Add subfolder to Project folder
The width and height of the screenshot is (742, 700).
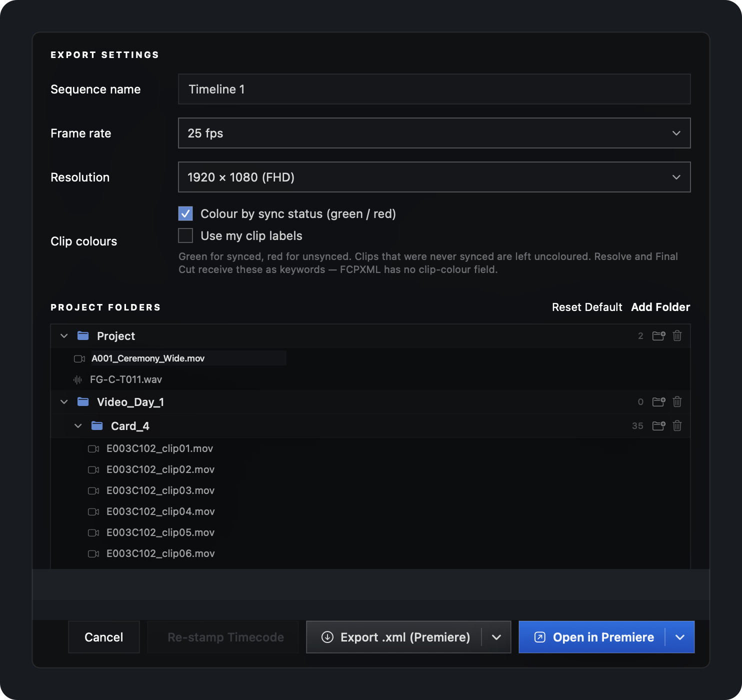658,335
